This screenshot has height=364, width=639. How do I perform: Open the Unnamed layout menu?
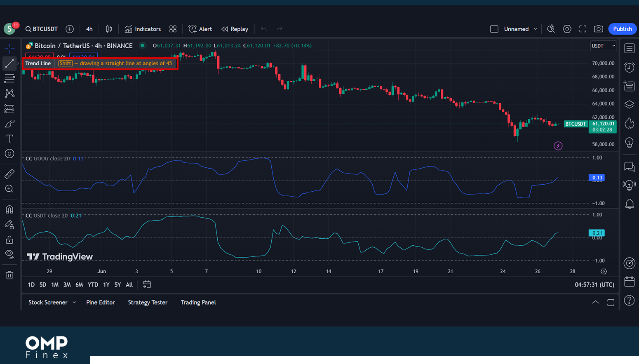click(x=521, y=29)
